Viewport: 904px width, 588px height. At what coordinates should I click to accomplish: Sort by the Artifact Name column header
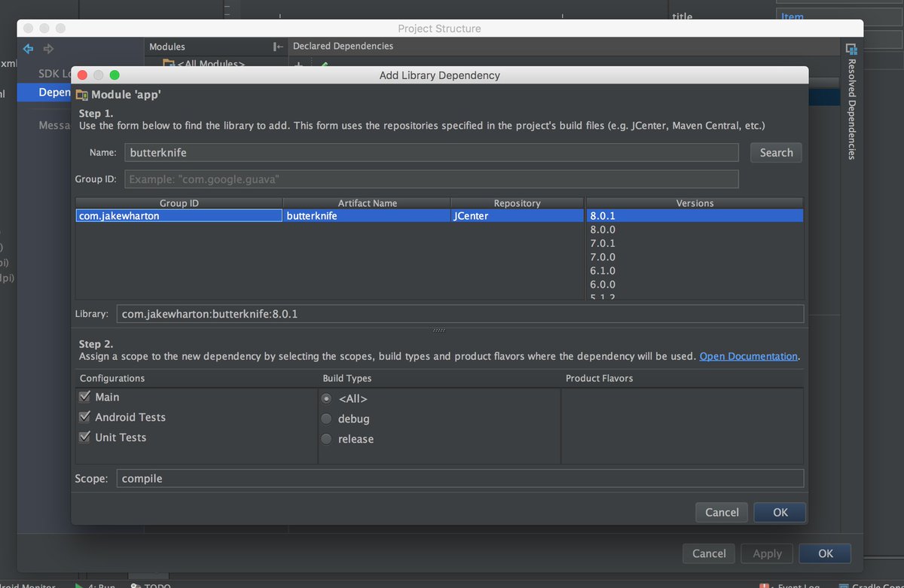[x=367, y=203]
